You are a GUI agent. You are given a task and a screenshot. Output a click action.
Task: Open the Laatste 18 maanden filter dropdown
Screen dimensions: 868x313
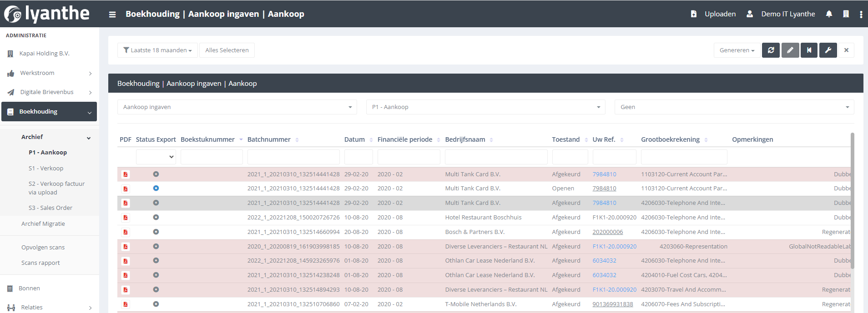click(x=157, y=50)
